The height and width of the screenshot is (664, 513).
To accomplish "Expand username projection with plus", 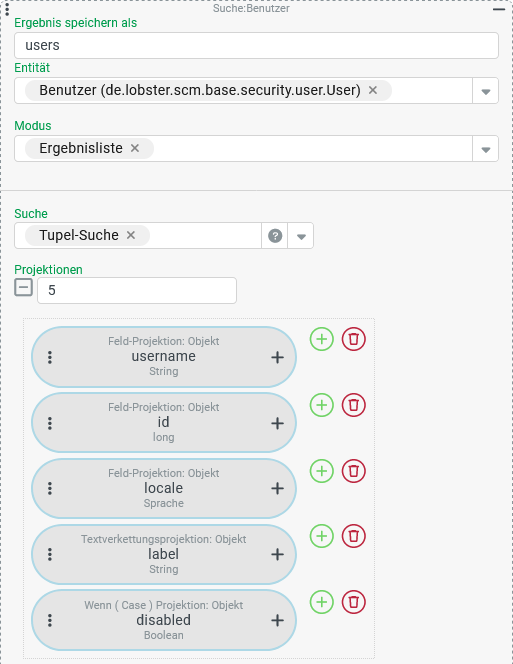I will pyautogui.click(x=277, y=357).
